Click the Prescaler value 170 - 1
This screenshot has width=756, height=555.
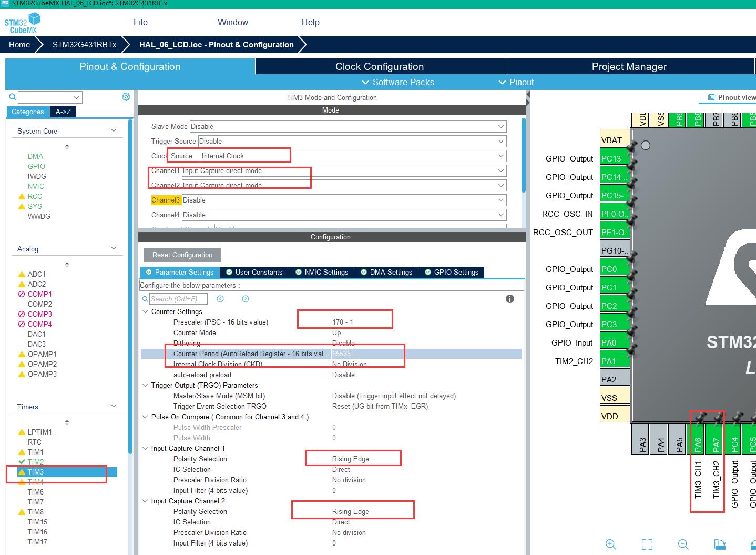[343, 322]
